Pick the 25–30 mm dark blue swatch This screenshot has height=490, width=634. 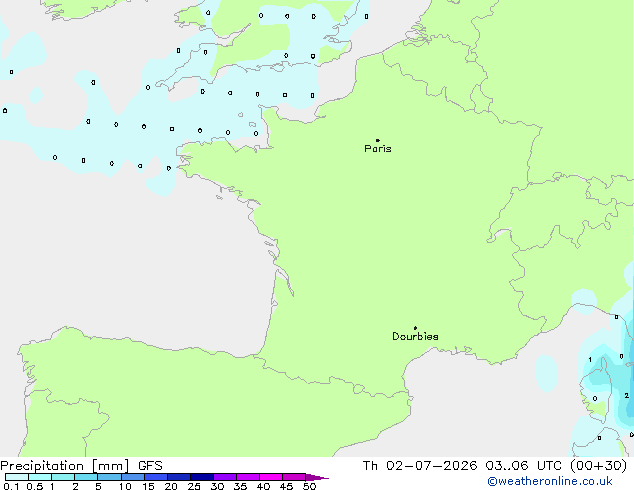(202, 477)
